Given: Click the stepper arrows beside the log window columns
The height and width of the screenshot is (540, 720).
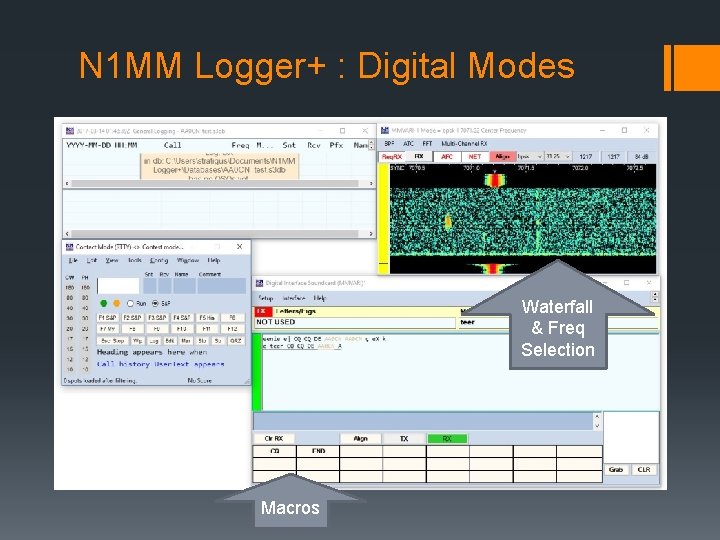Looking at the screenshot, I should [371, 145].
